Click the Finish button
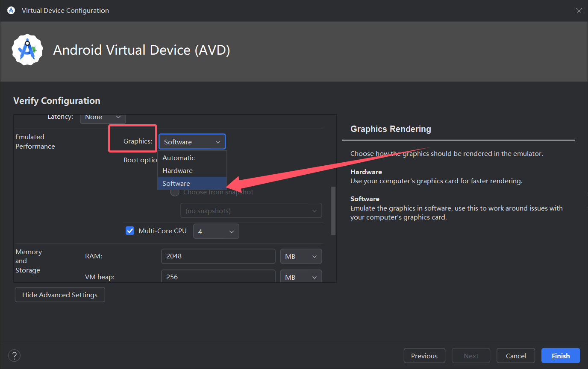 coord(561,356)
